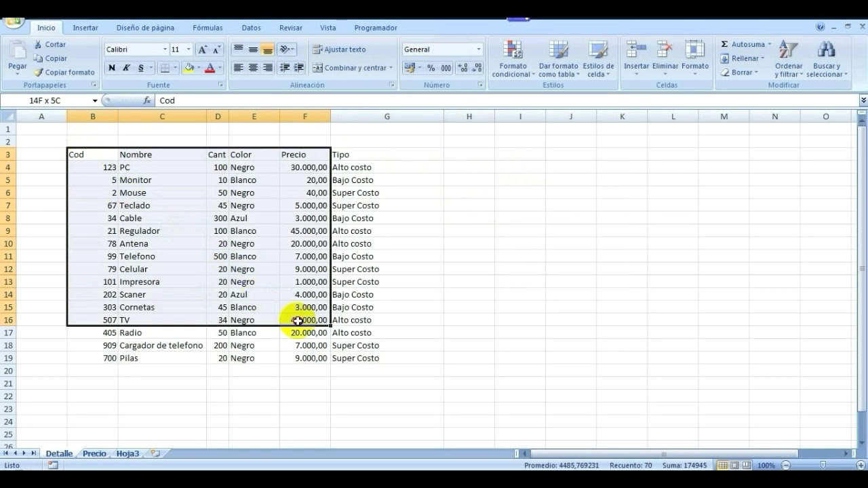Open the fill color dropdown arrow
Screen dimensions: 868x488
tap(199, 68)
